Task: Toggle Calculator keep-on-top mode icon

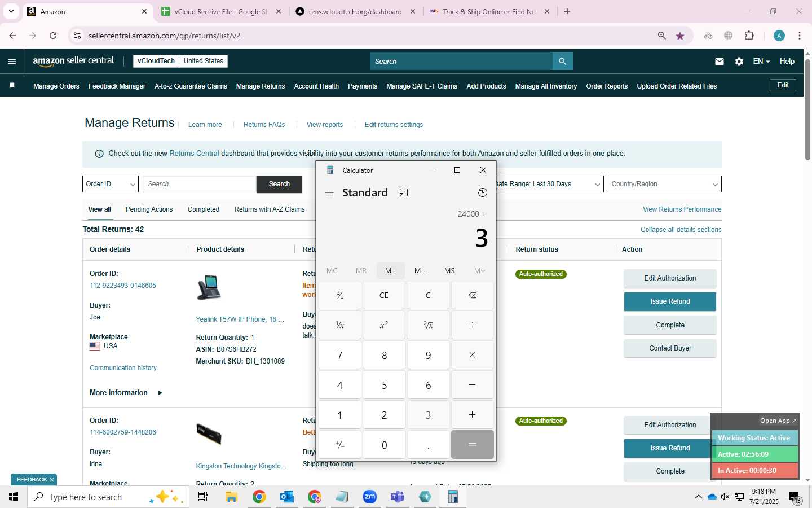Action: click(404, 193)
